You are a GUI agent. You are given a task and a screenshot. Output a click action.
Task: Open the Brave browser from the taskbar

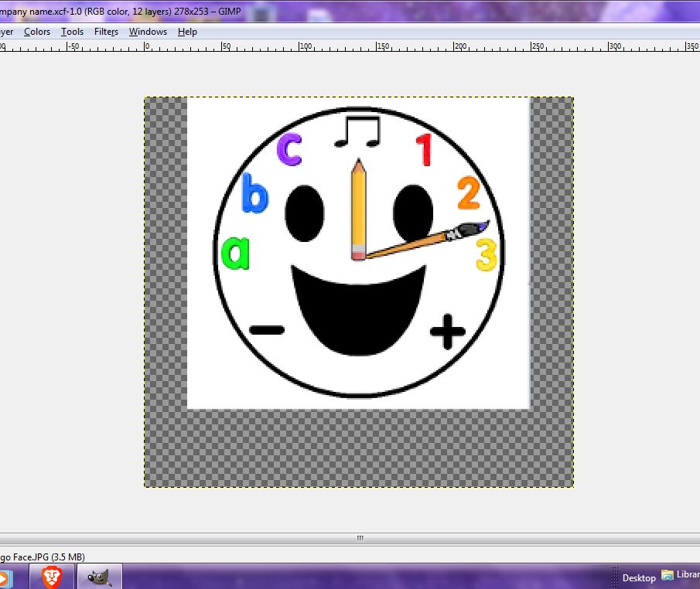pyautogui.click(x=52, y=577)
